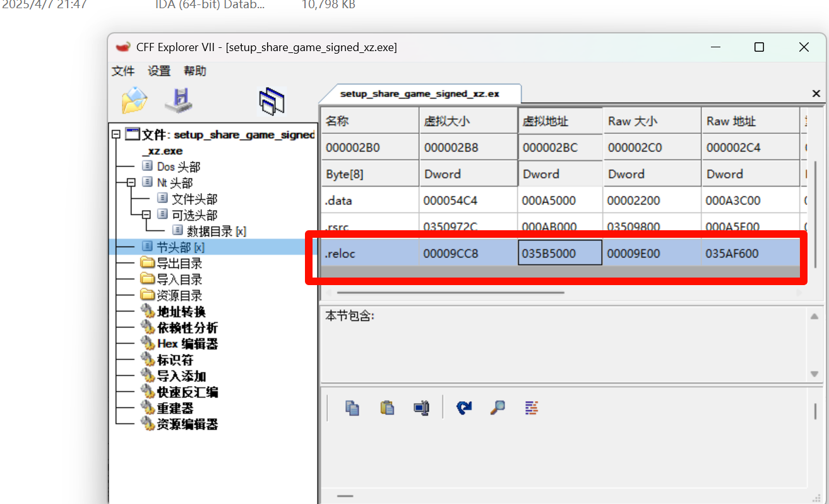Close the tab panel with the X button
The image size is (829, 504).
click(816, 93)
